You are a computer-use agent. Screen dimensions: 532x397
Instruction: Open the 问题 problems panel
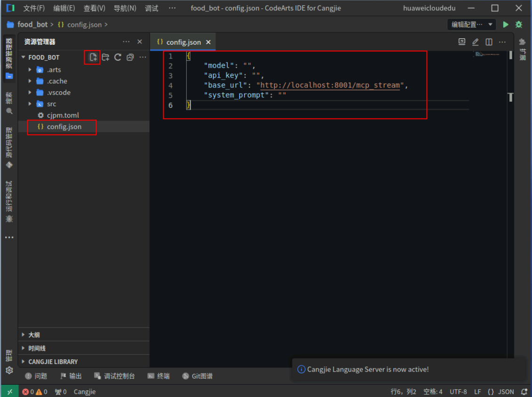pos(36,376)
